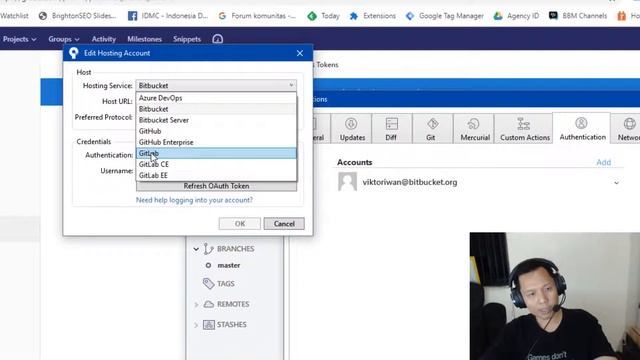Screen dimensions: 640x360
Task: Open the Groups menu in GitLab
Action: pyautogui.click(x=64, y=39)
